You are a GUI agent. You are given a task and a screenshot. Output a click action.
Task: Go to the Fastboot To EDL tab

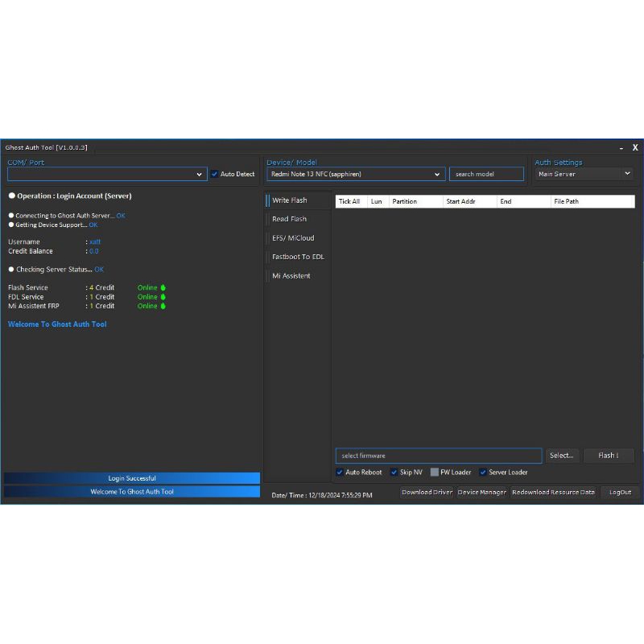click(x=298, y=257)
